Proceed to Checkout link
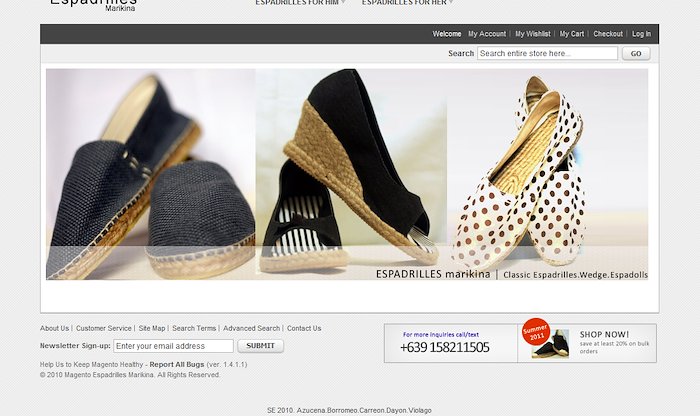 [608, 34]
